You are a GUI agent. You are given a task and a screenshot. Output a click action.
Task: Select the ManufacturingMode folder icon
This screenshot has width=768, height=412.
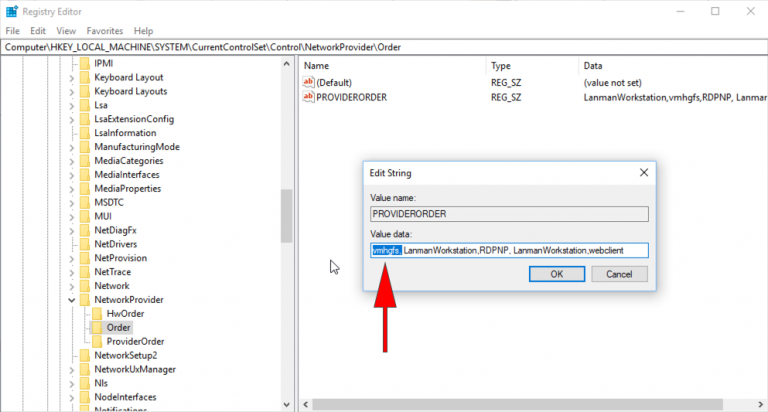pyautogui.click(x=85, y=147)
